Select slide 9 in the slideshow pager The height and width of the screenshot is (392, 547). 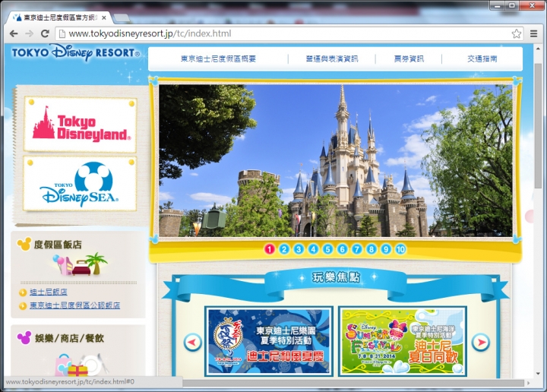pos(386,249)
